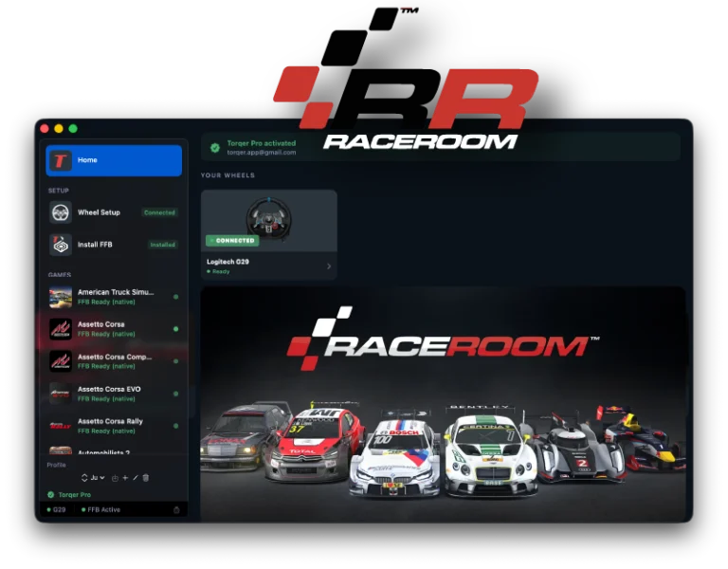Click green status dot for American Truck Simulator
728x569 pixels.
pos(176,297)
